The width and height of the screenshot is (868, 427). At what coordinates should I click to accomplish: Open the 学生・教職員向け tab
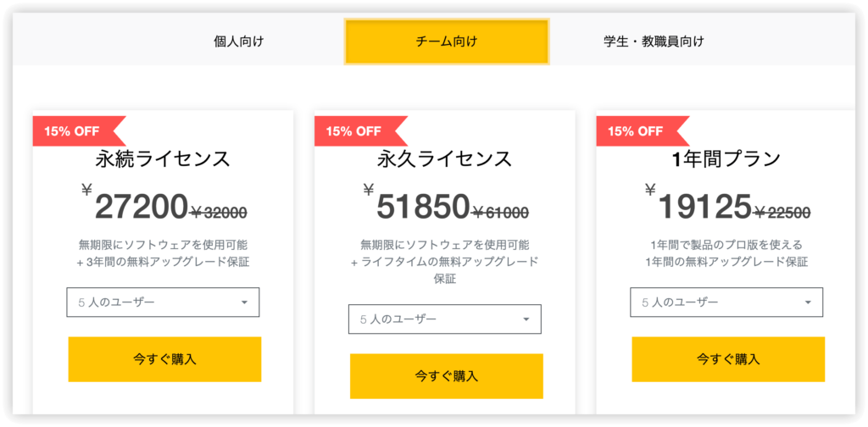pos(653,41)
